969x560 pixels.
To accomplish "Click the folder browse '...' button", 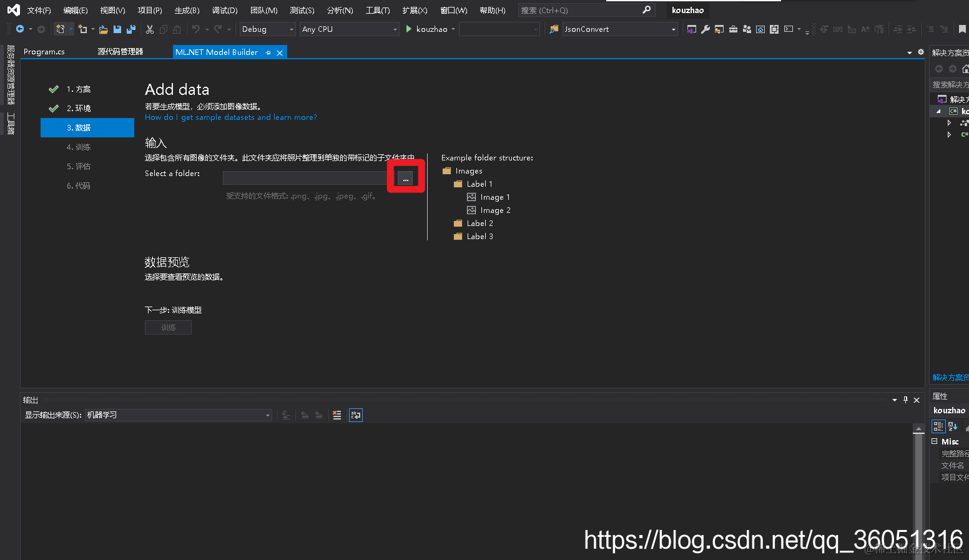I will tap(405, 179).
